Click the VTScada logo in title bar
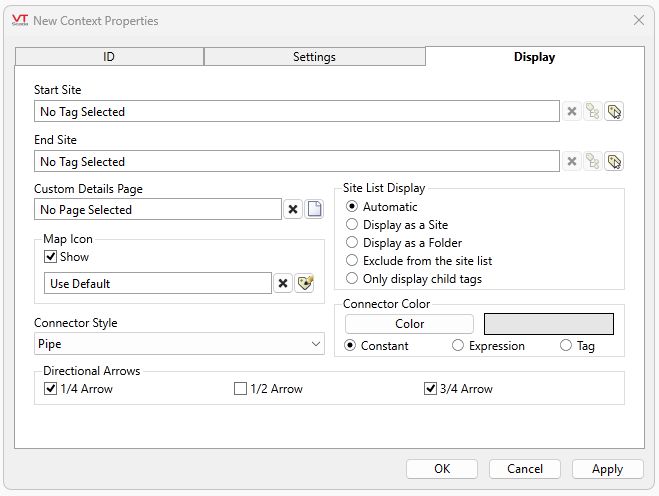659x496 pixels. [x=20, y=20]
